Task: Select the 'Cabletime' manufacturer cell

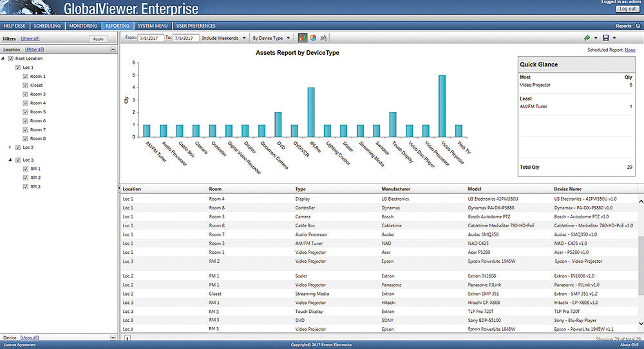Action: point(392,225)
